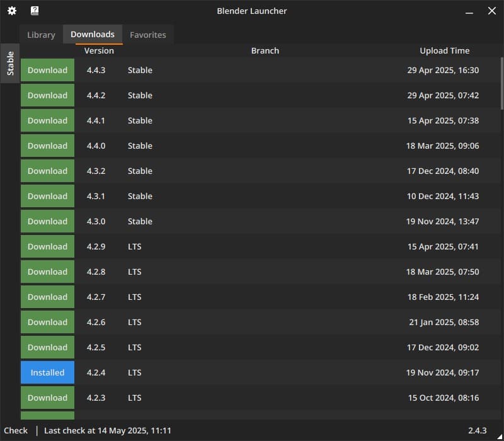Open the Favorites tab
The image size is (504, 441).
[x=148, y=35]
